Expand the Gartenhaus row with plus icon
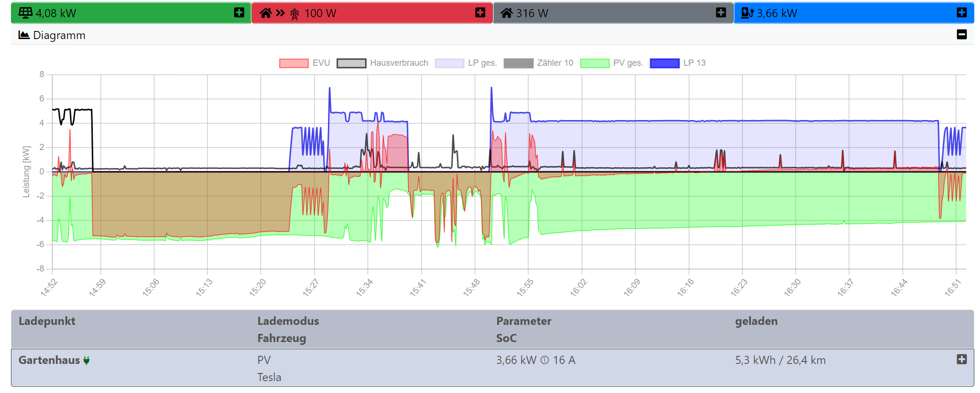The image size is (980, 393). click(x=961, y=360)
